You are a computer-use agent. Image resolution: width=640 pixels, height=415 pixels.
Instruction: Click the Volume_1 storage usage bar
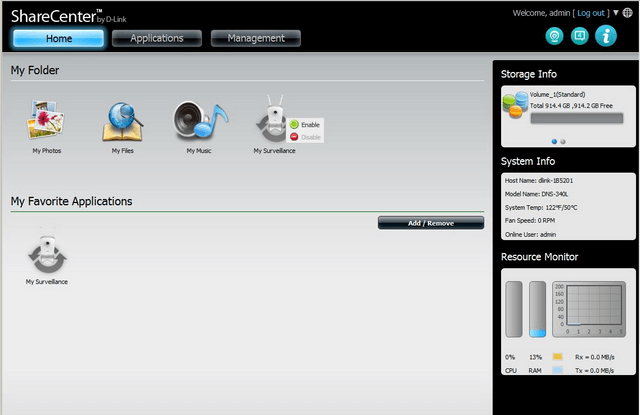click(577, 118)
